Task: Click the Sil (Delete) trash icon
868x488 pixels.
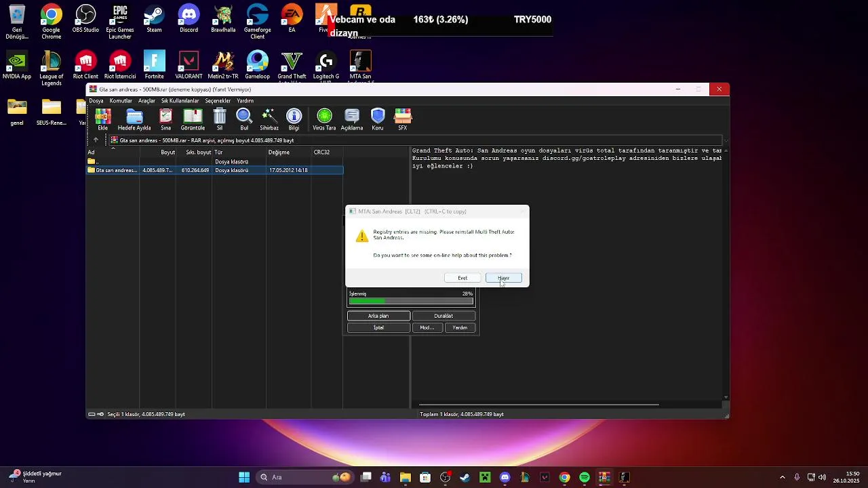Action: (x=220, y=119)
